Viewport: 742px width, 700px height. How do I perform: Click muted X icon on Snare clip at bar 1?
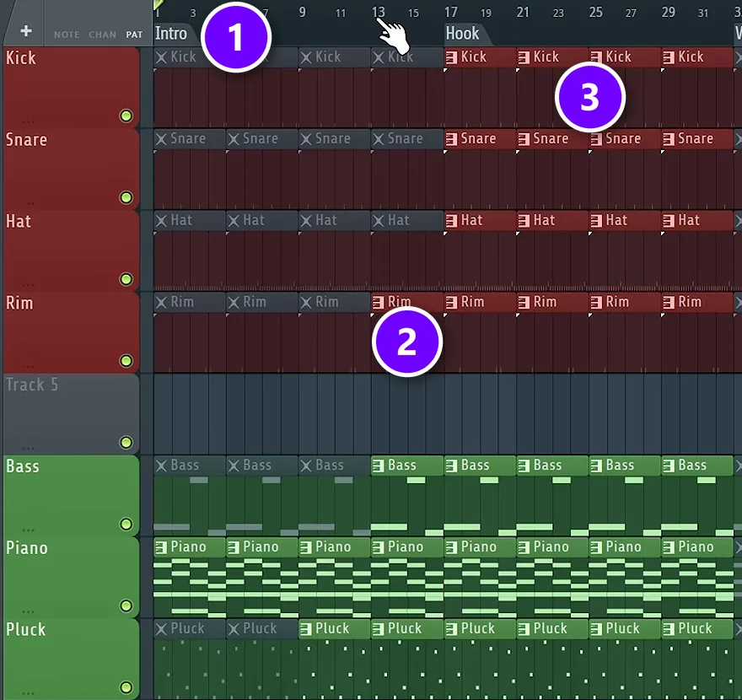pyautogui.click(x=161, y=139)
